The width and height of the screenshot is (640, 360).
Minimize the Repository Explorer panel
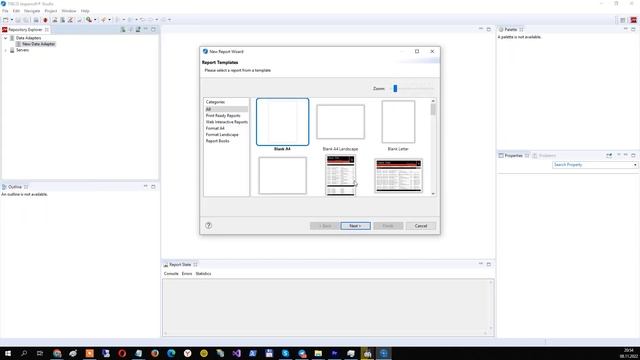(x=146, y=29)
